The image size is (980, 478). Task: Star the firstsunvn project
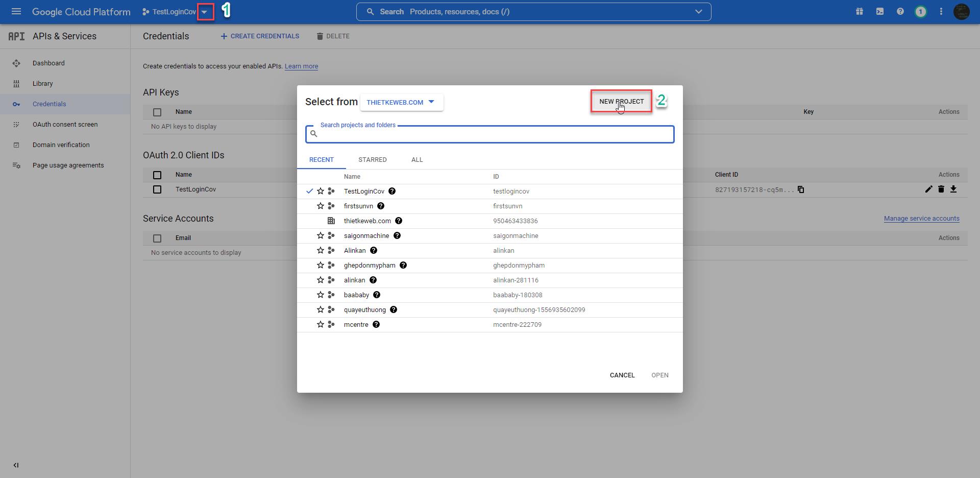pyautogui.click(x=321, y=206)
